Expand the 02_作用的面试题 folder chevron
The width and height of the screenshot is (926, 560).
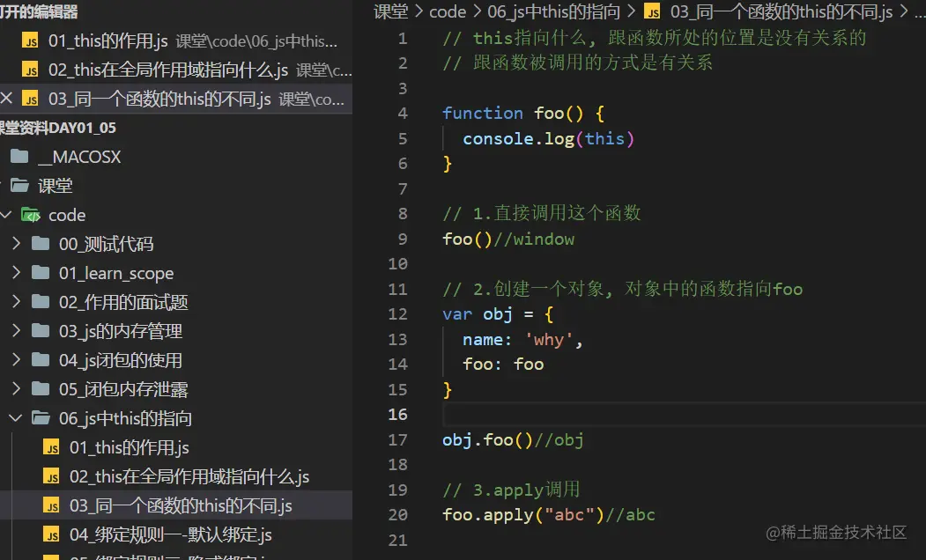[x=17, y=301]
